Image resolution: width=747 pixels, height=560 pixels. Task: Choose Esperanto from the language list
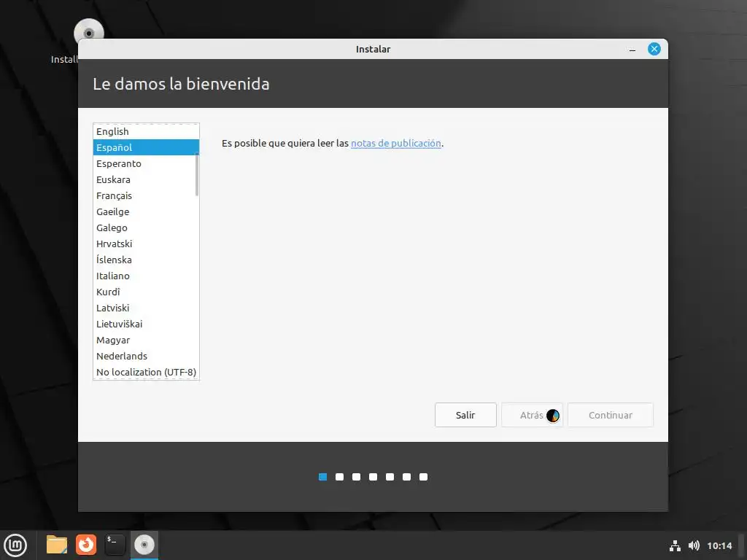click(146, 164)
